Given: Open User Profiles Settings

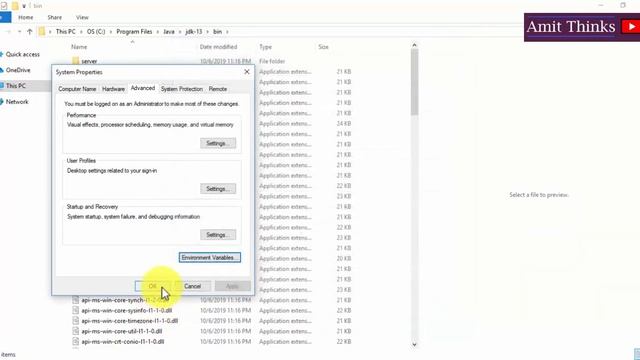Looking at the screenshot, I should coord(218,189).
